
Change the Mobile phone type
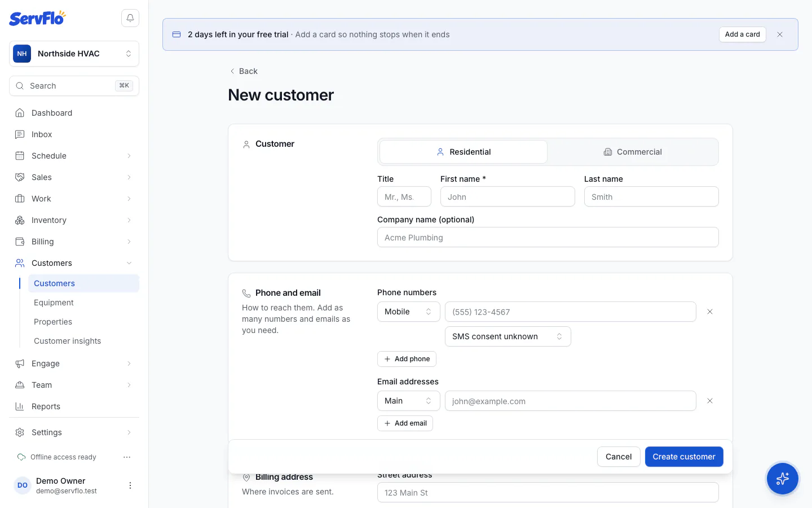pos(409,312)
